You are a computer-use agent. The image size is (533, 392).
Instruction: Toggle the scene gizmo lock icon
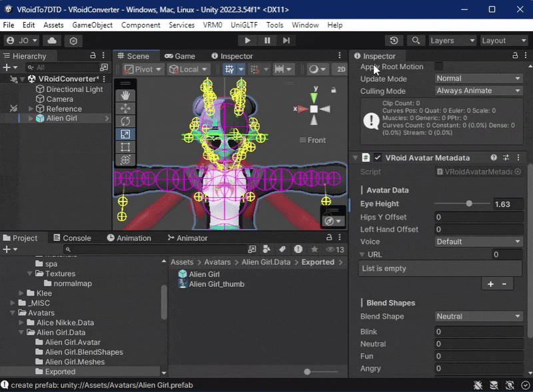pos(334,90)
